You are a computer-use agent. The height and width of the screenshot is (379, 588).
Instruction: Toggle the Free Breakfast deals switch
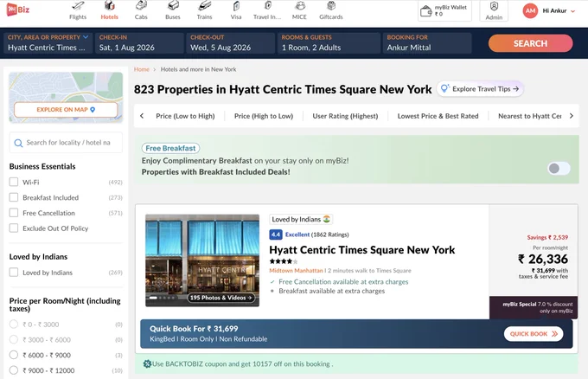(x=559, y=168)
